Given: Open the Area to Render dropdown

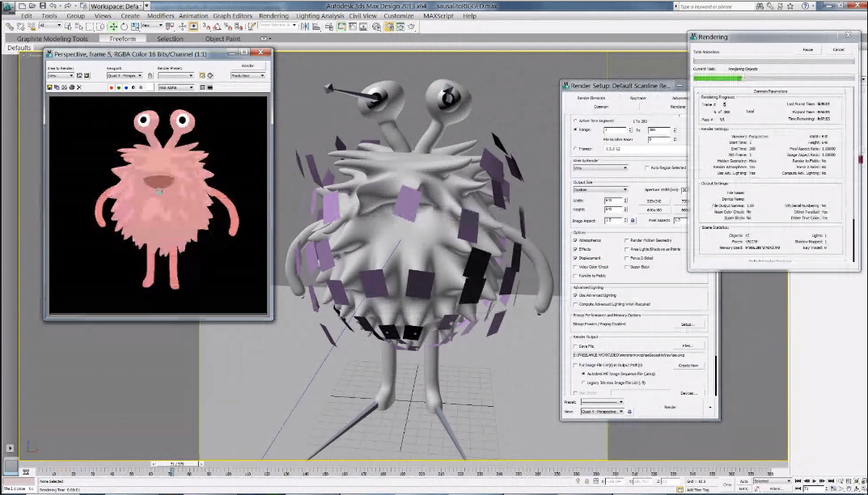Looking at the screenshot, I should (599, 168).
